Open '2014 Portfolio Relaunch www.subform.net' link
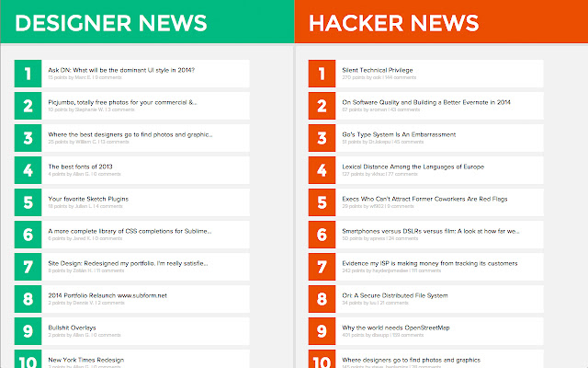Screen dimensions: 588x368 (107, 295)
